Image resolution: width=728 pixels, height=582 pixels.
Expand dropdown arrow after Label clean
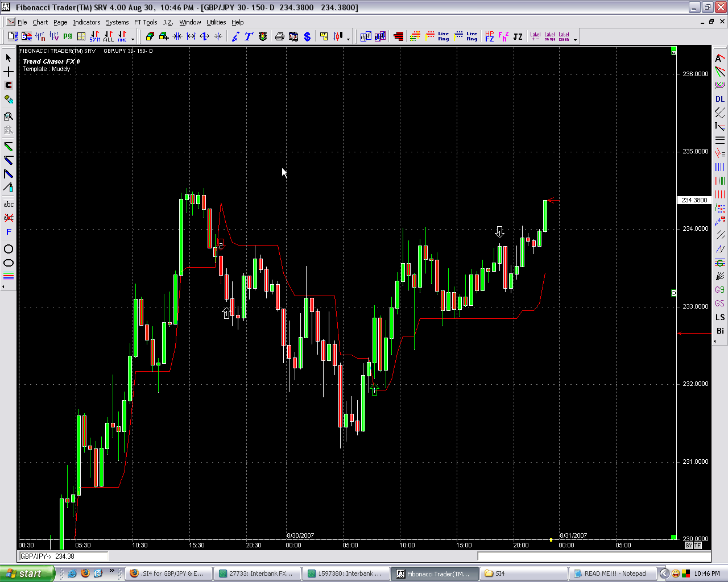575,39
